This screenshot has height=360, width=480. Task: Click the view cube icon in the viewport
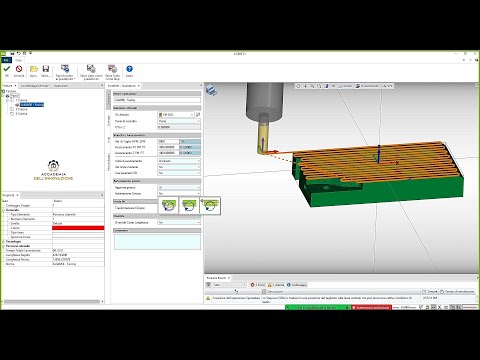click(x=211, y=90)
